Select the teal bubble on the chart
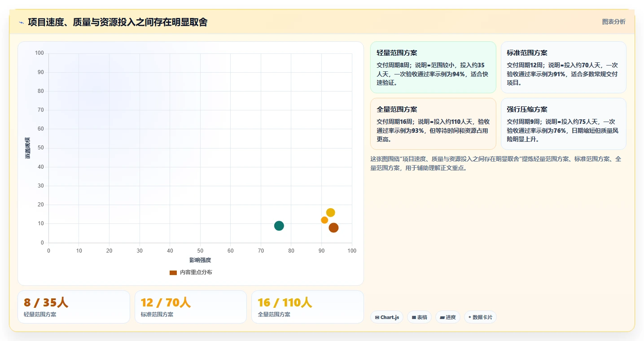This screenshot has height=341, width=644. [x=279, y=226]
